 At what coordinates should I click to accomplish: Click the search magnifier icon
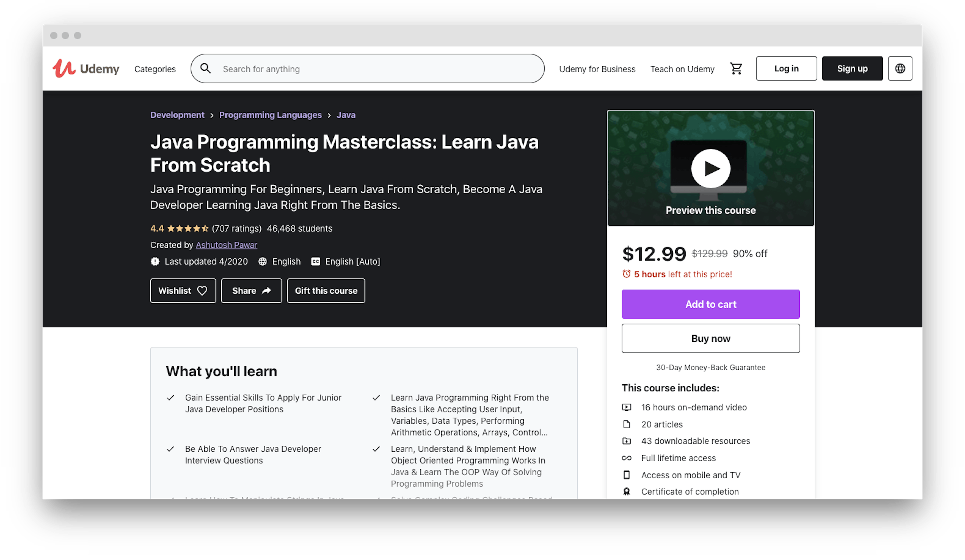point(206,69)
